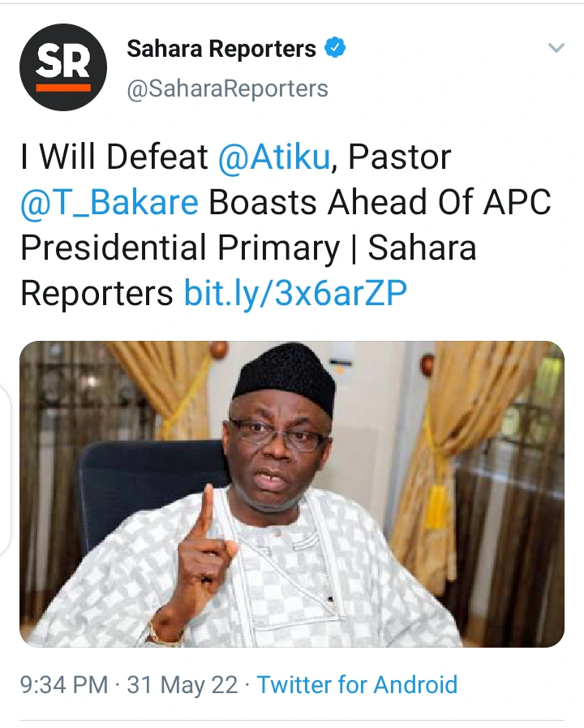Tap the side panel handle on left edge

[5, 471]
